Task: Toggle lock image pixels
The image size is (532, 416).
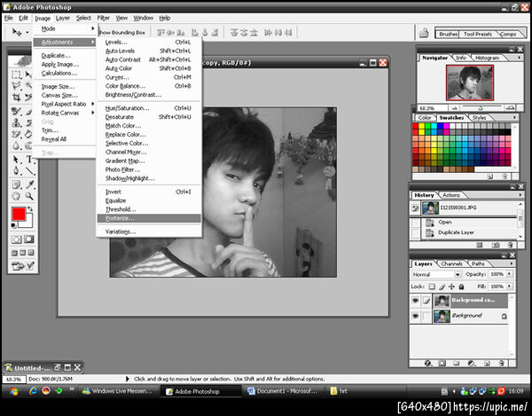Action: tap(442, 286)
